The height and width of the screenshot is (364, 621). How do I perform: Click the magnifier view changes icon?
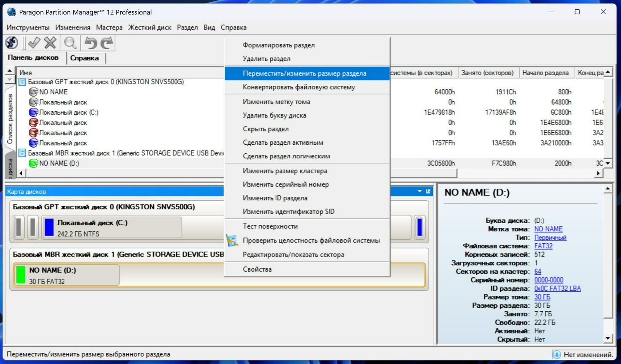tap(70, 43)
